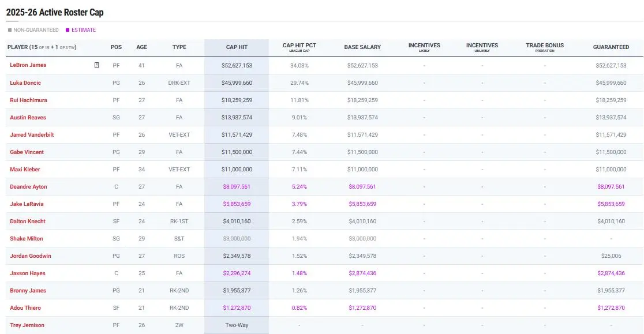644x334 pixels.
Task: Sort by CAP HIT PCT header
Action: click(x=299, y=47)
